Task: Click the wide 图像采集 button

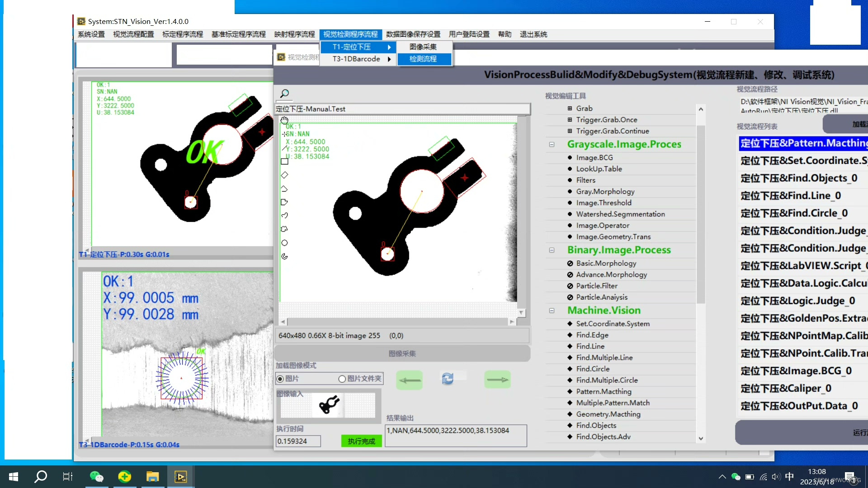Action: point(402,354)
